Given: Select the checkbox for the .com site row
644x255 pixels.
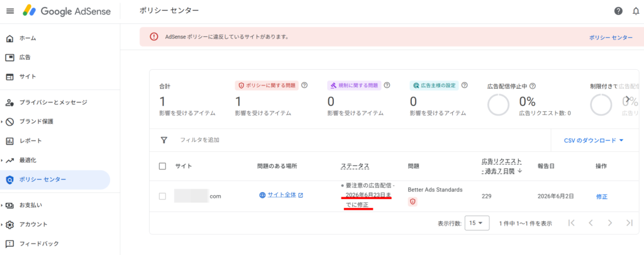Looking at the screenshot, I should pyautogui.click(x=162, y=197).
